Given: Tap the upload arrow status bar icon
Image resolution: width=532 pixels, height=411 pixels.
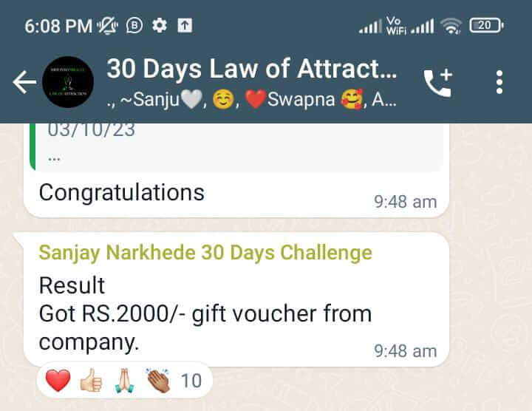Looking at the screenshot, I should (185, 25).
